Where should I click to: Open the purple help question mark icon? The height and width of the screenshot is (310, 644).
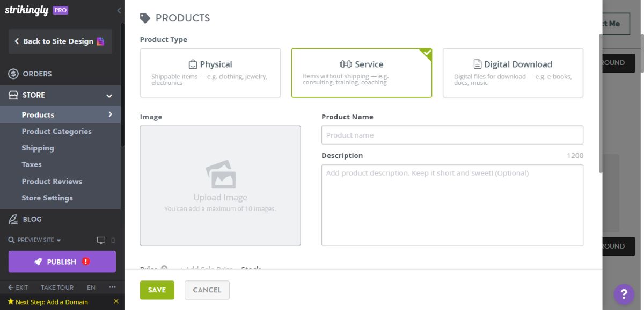pyautogui.click(x=624, y=294)
